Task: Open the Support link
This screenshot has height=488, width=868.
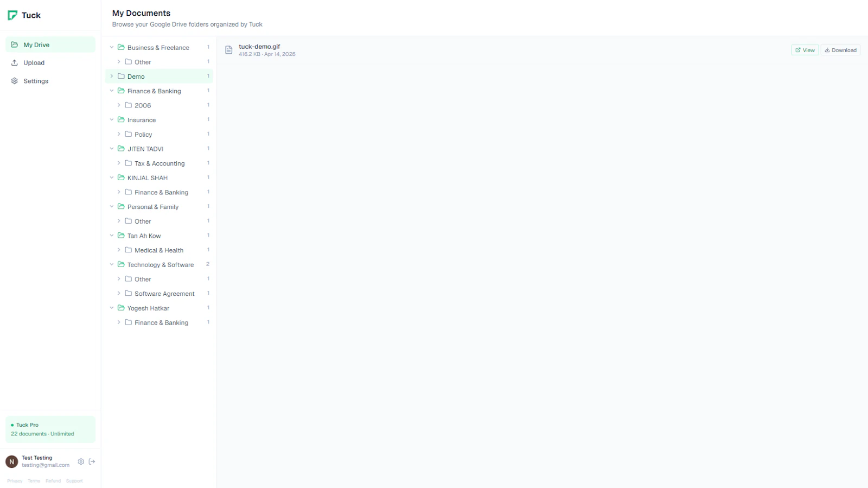Action: coord(74,481)
